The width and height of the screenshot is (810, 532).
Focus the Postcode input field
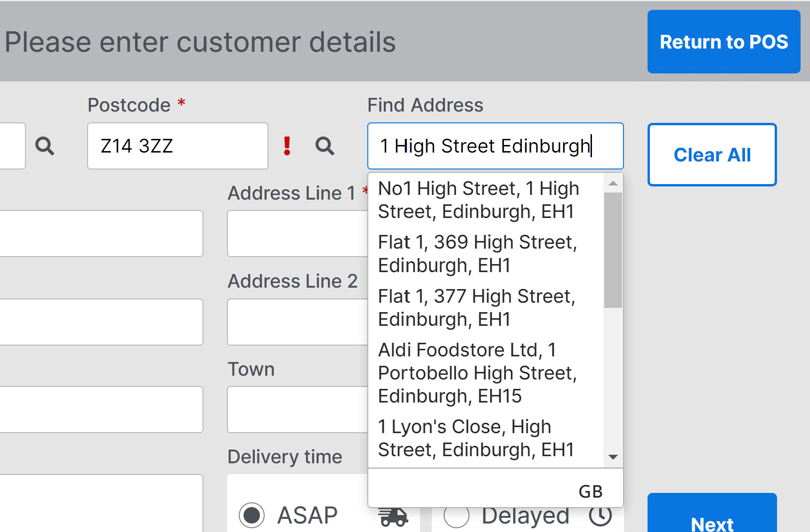177,146
